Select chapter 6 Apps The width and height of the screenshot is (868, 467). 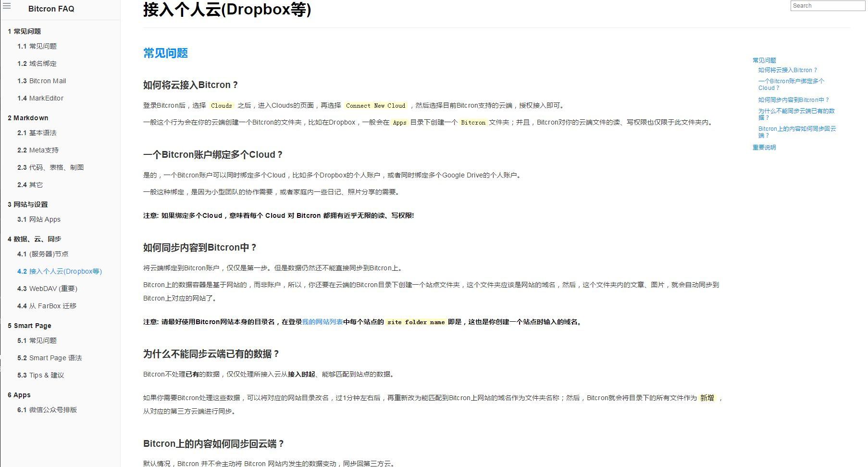tap(19, 395)
